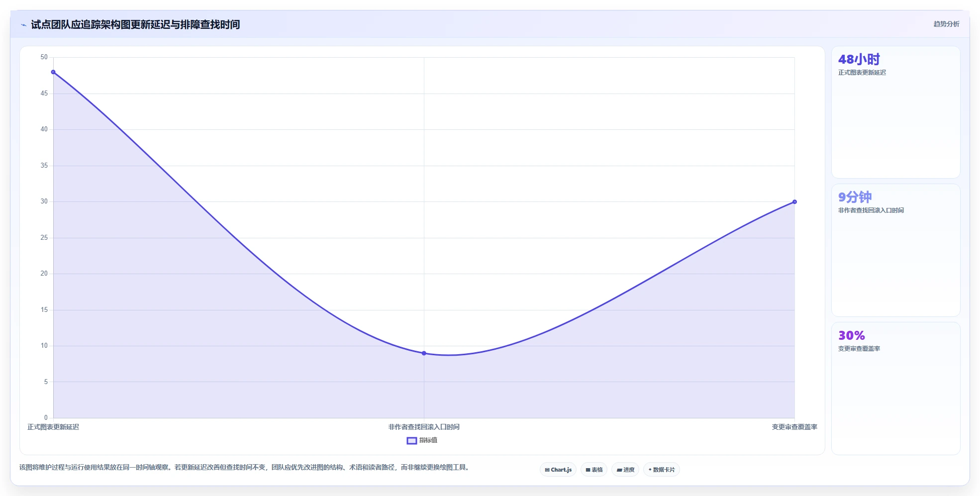This screenshot has height=496, width=980.
Task: Click the 48小时 card value
Action: point(859,59)
